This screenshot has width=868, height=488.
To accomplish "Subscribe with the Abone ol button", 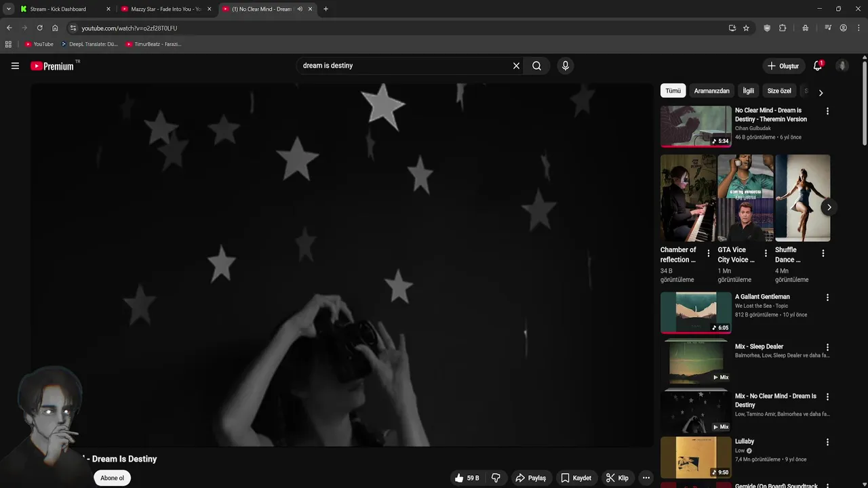I will pyautogui.click(x=113, y=478).
